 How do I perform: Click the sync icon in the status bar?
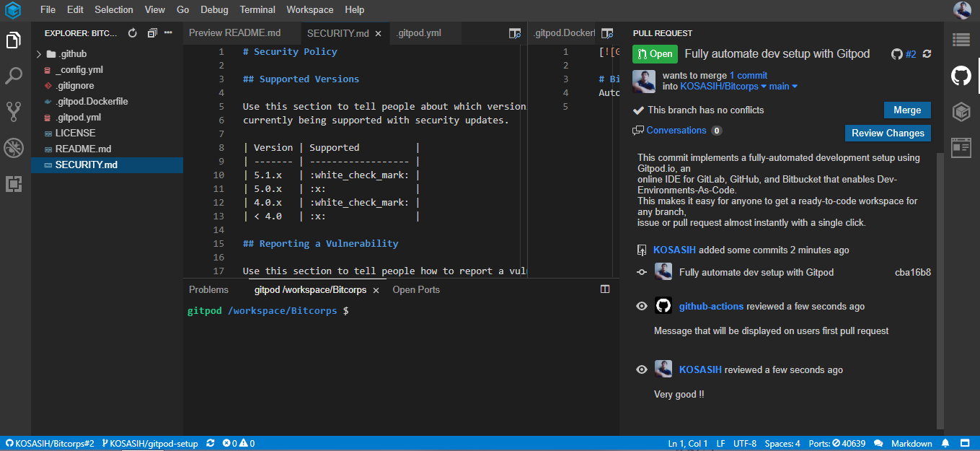211,444
